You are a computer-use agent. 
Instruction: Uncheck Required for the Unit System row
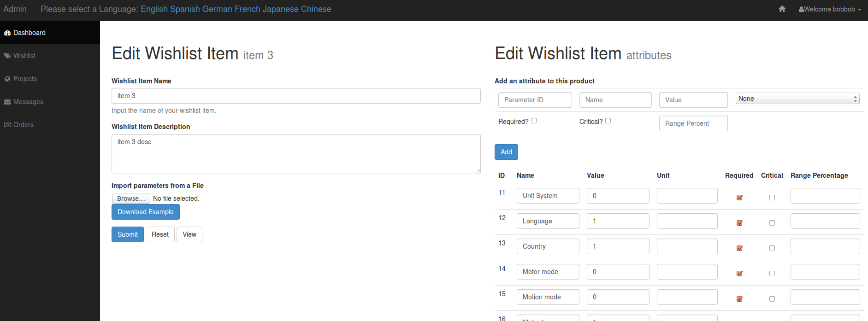[x=739, y=198]
